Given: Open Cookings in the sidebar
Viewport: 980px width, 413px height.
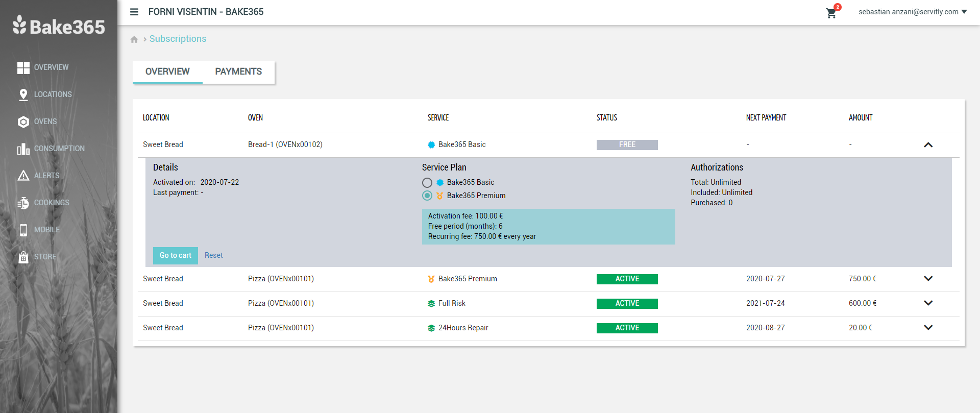Looking at the screenshot, I should [x=52, y=203].
